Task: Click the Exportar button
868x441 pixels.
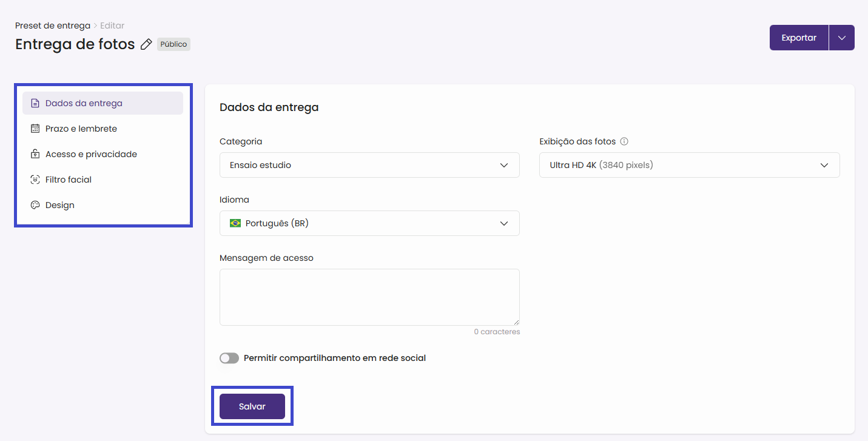Action: [x=798, y=38]
